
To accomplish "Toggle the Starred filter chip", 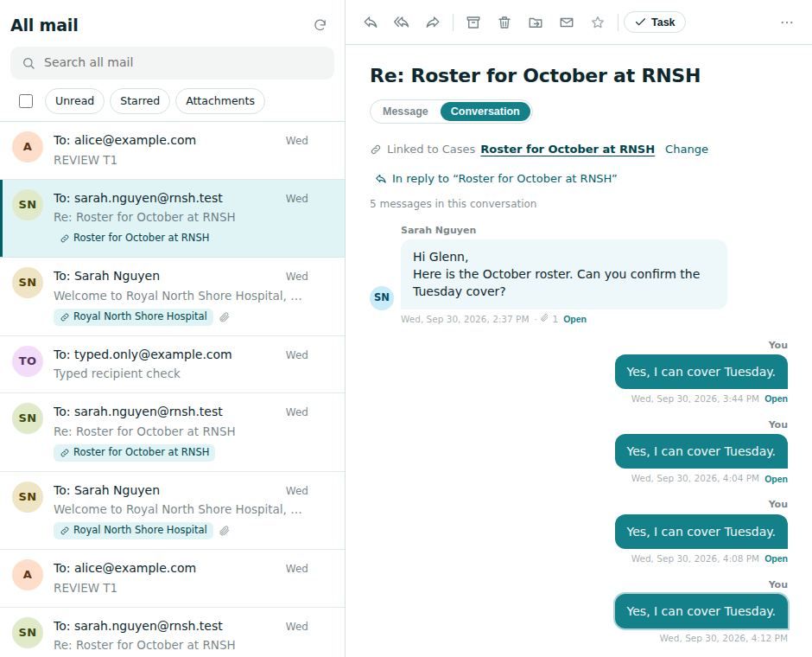I will click(x=140, y=101).
